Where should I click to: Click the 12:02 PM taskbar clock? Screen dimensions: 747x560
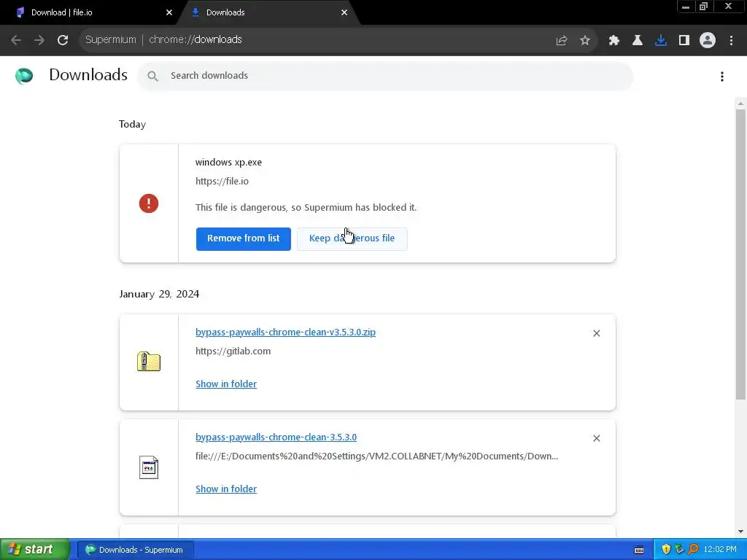click(720, 550)
